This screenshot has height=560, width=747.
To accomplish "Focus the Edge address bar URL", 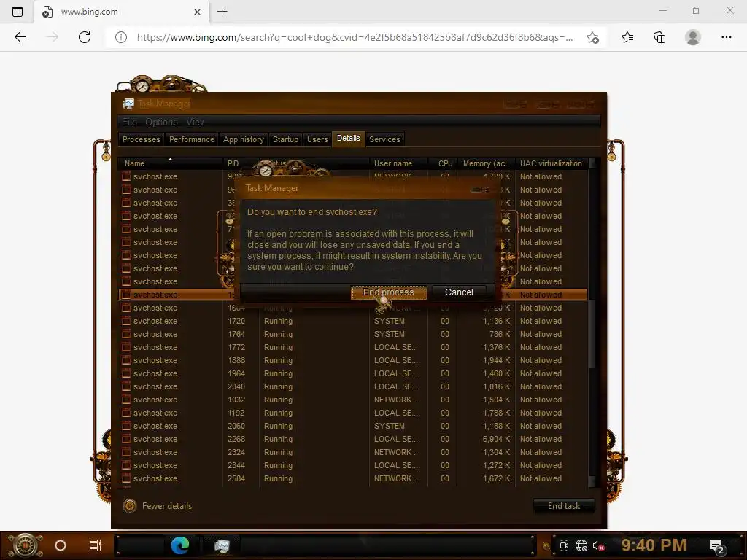I will point(355,37).
